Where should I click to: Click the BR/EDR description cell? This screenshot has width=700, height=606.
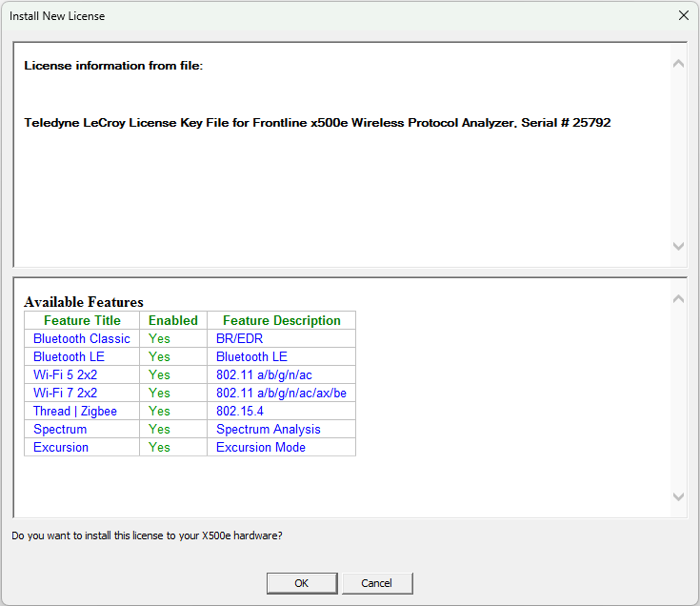[282, 338]
